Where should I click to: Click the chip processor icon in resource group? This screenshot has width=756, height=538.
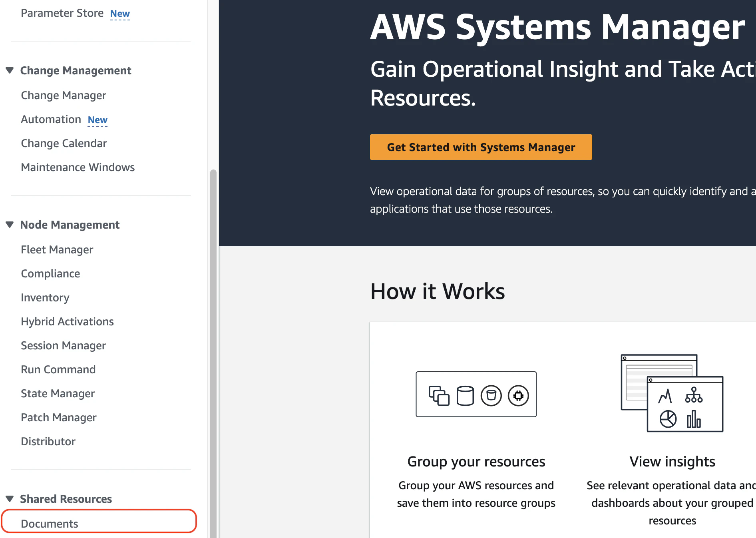click(x=518, y=396)
